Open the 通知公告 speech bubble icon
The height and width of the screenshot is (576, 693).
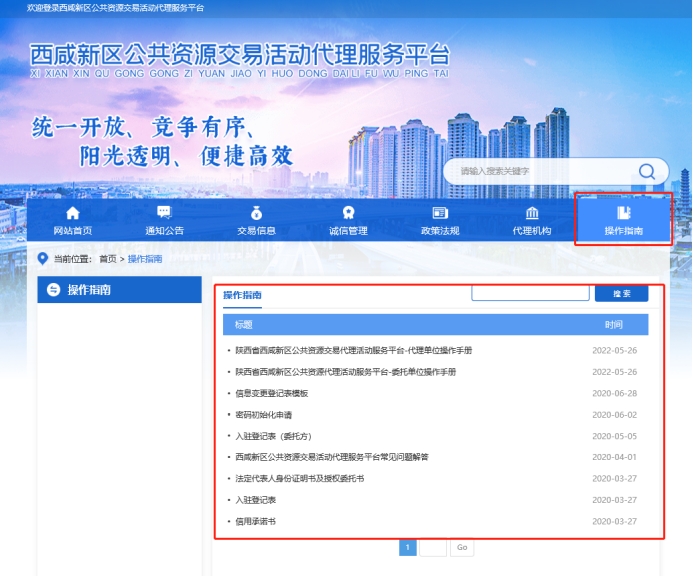[x=164, y=213]
